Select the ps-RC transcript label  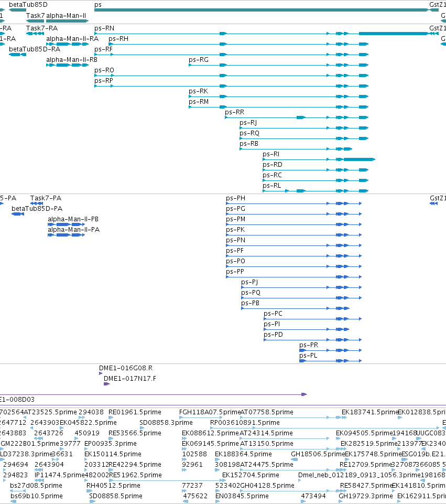click(x=273, y=175)
